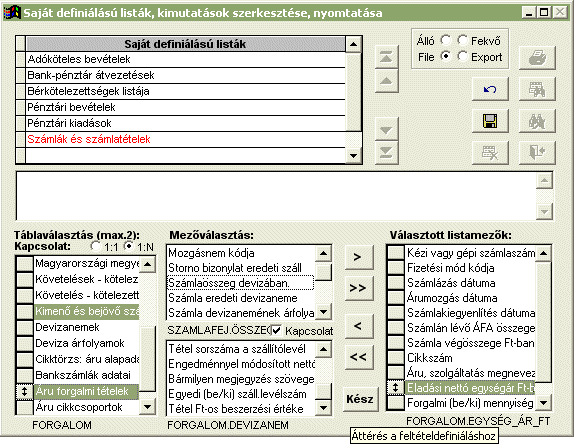The width and height of the screenshot is (574, 445).
Task: Select Tétel Ft-os beszerzési értéke field
Action: pos(241,408)
